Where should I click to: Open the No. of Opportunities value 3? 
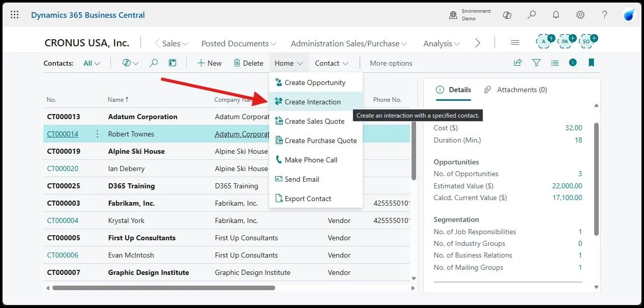(580, 174)
